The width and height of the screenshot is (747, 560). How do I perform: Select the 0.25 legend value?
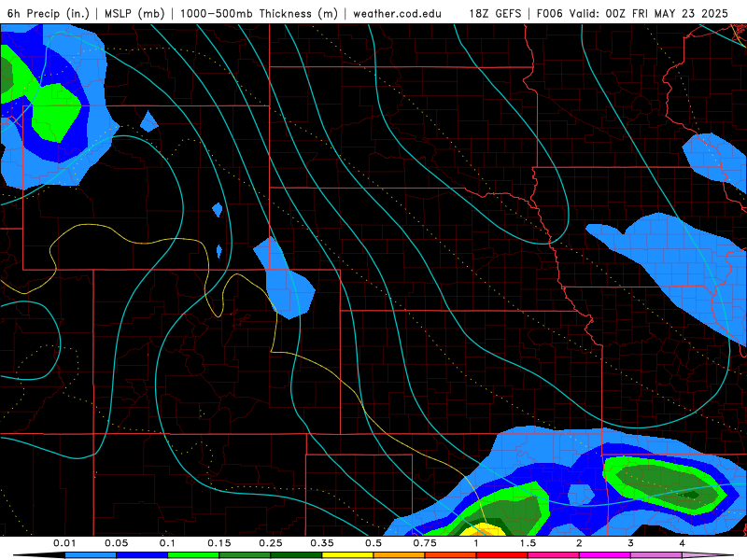(271, 543)
